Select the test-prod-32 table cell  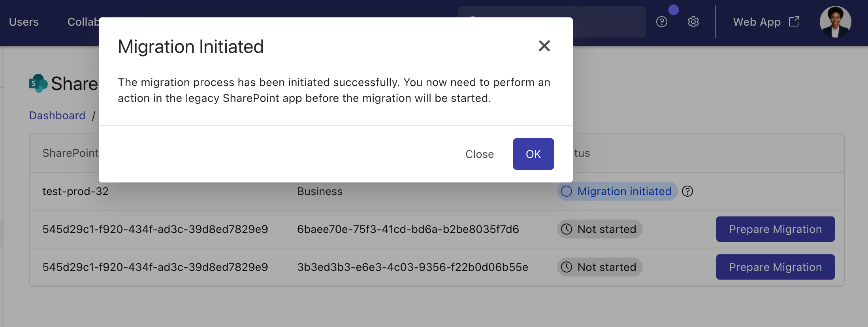[x=75, y=191]
